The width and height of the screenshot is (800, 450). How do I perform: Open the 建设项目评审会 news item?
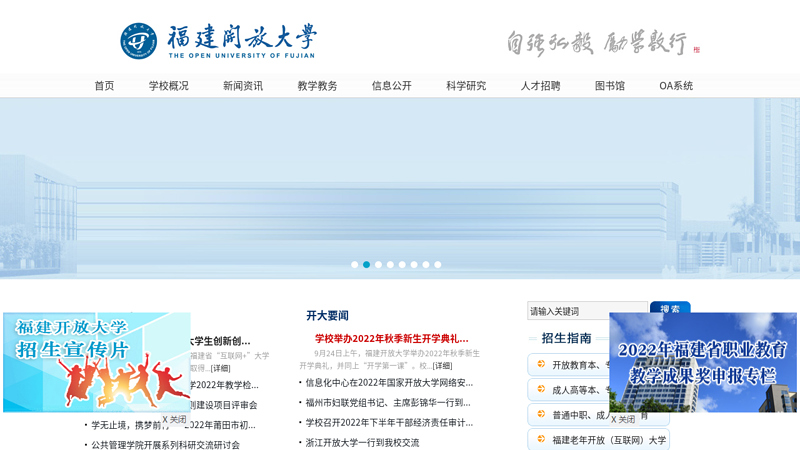point(223,405)
